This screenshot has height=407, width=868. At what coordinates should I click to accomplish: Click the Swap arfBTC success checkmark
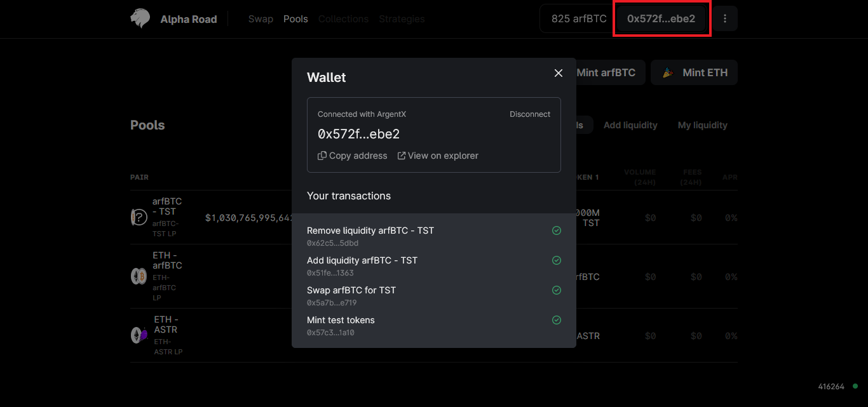click(x=557, y=290)
